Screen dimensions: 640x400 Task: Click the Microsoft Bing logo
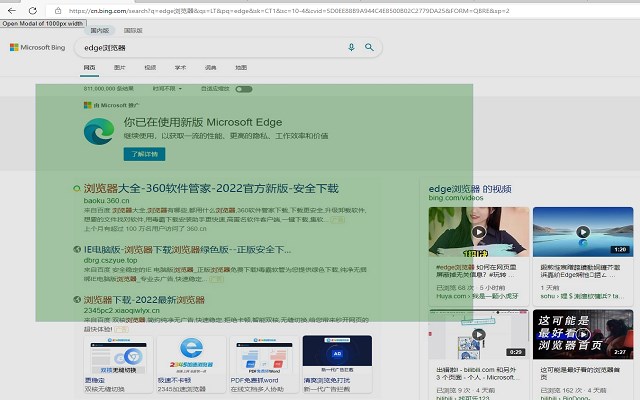(x=38, y=47)
